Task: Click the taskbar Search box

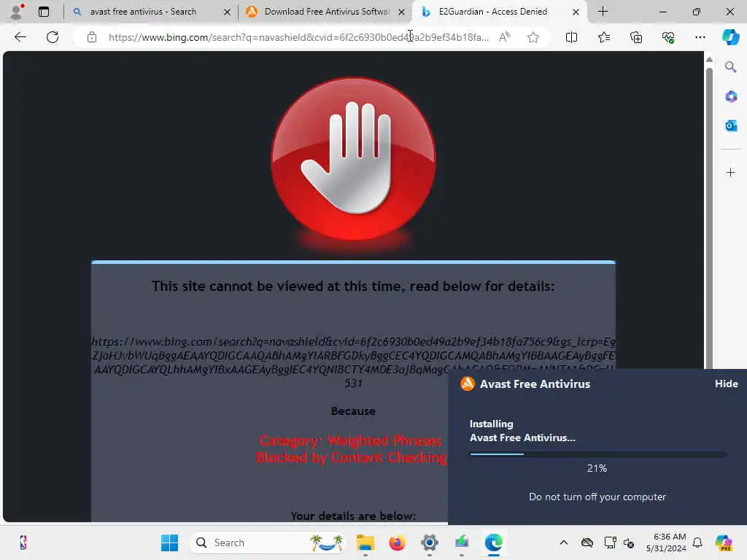Action: 267,542
